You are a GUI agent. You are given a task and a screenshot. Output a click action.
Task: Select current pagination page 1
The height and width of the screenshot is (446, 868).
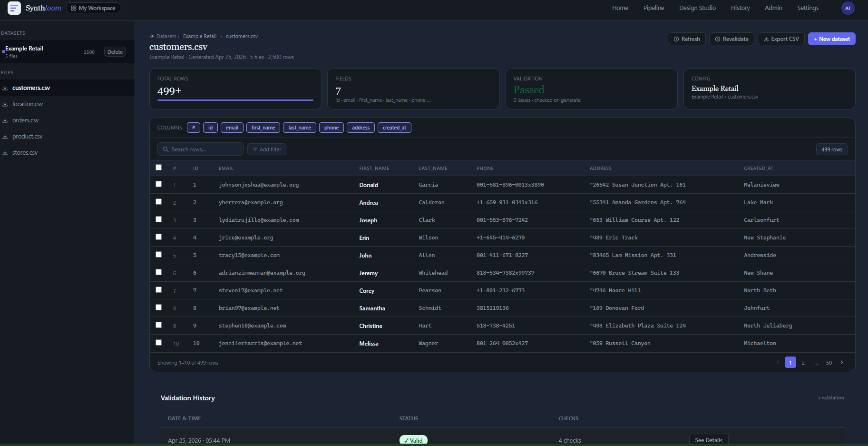click(x=790, y=363)
